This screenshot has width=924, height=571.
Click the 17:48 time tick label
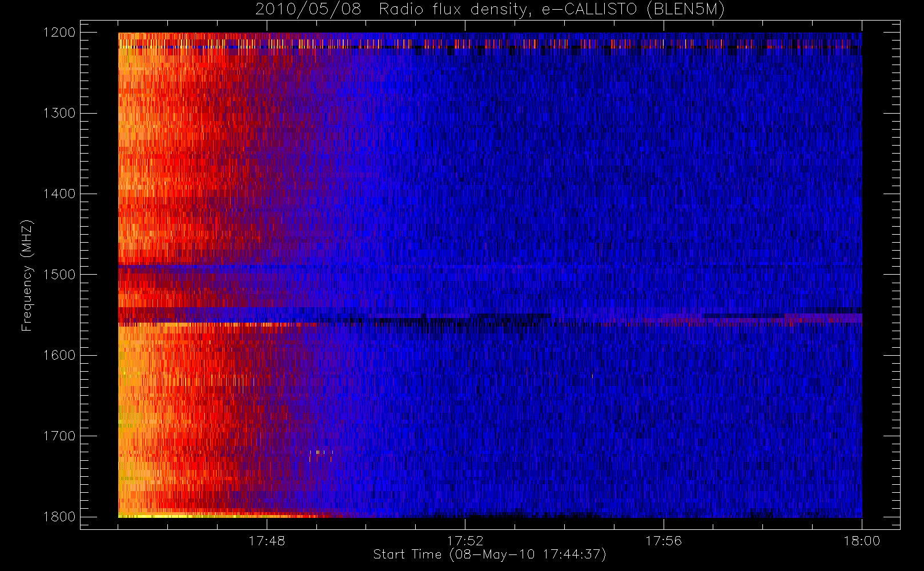pos(267,541)
